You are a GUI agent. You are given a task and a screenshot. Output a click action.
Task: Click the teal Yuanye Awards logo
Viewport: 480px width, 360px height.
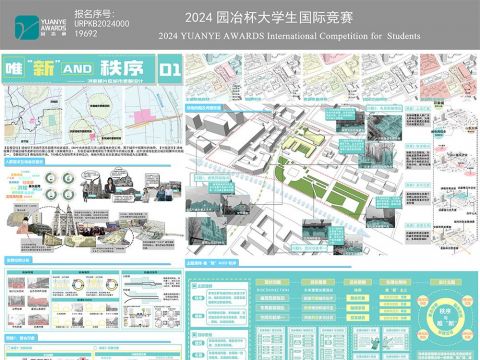point(27,28)
